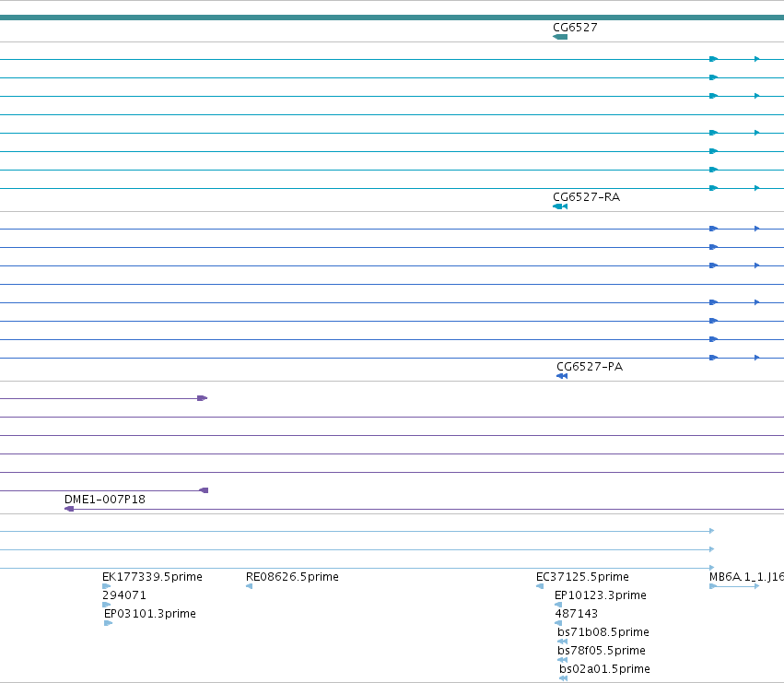
Task: Click the thick teal bar at top
Action: [x=392, y=18]
